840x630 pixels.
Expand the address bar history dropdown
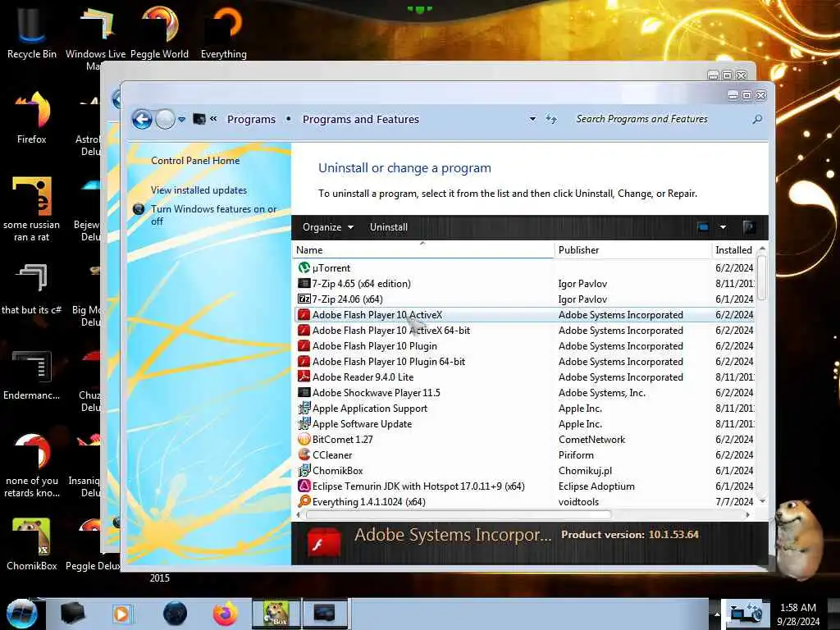point(532,119)
